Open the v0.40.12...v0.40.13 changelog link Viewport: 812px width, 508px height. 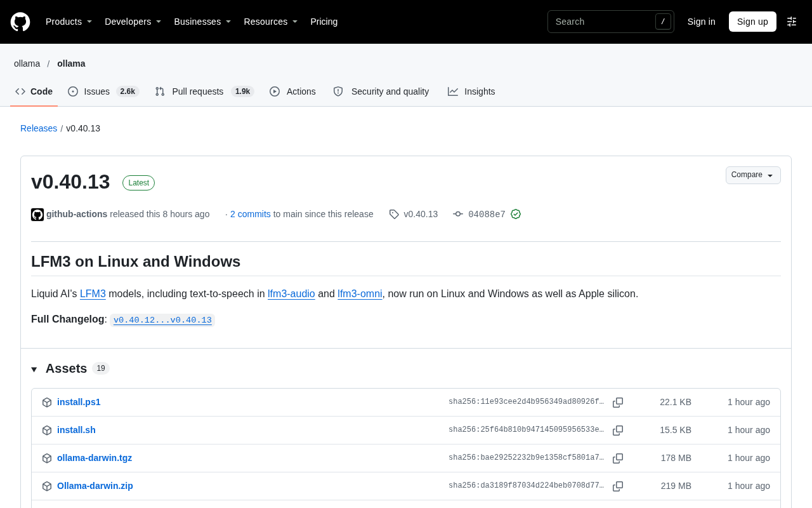(x=162, y=320)
